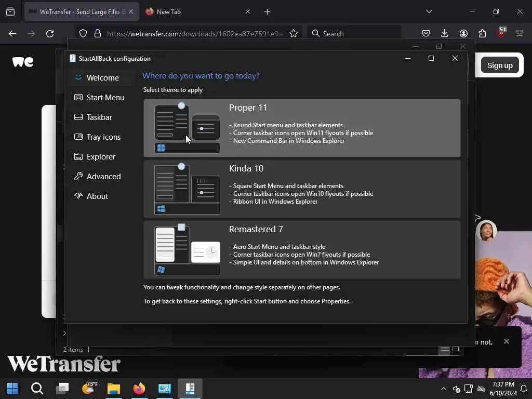Open the weather widget showing 73°F
532x399 pixels.
tap(89, 388)
